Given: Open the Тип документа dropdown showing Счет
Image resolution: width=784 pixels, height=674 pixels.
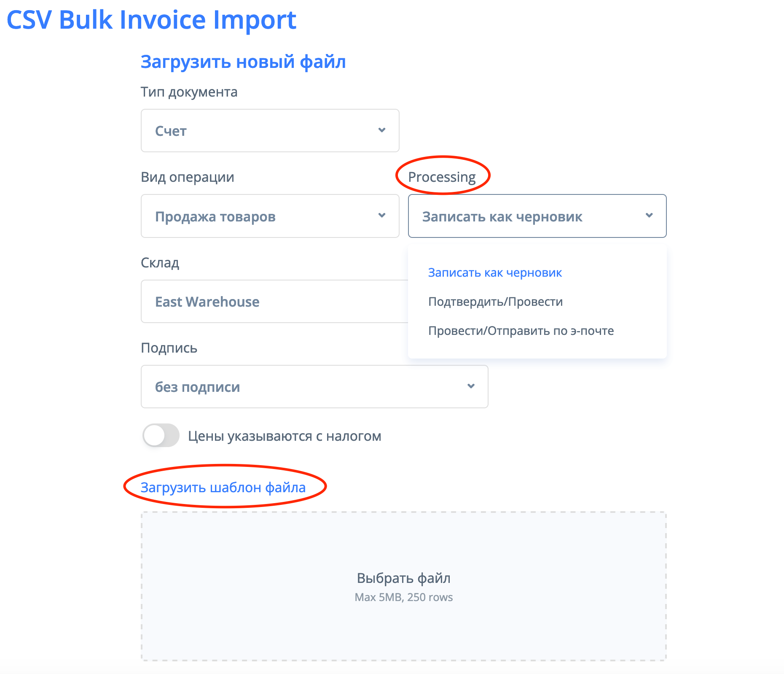Looking at the screenshot, I should [270, 131].
